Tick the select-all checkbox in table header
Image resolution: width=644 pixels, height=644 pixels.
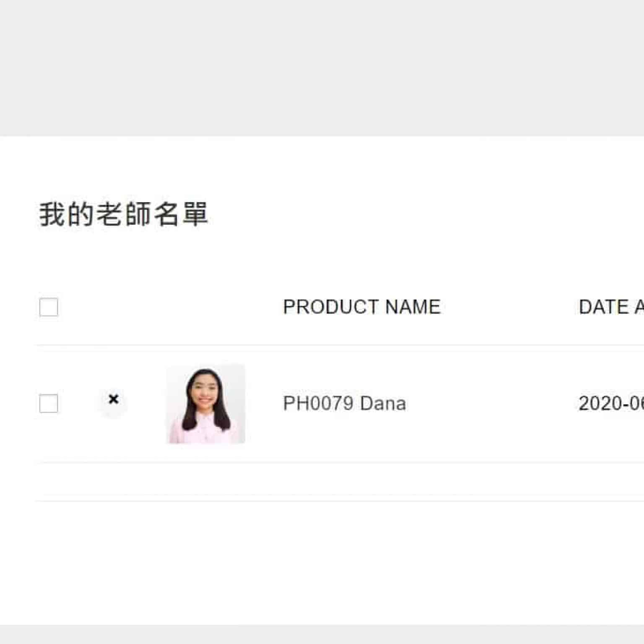click(x=49, y=307)
